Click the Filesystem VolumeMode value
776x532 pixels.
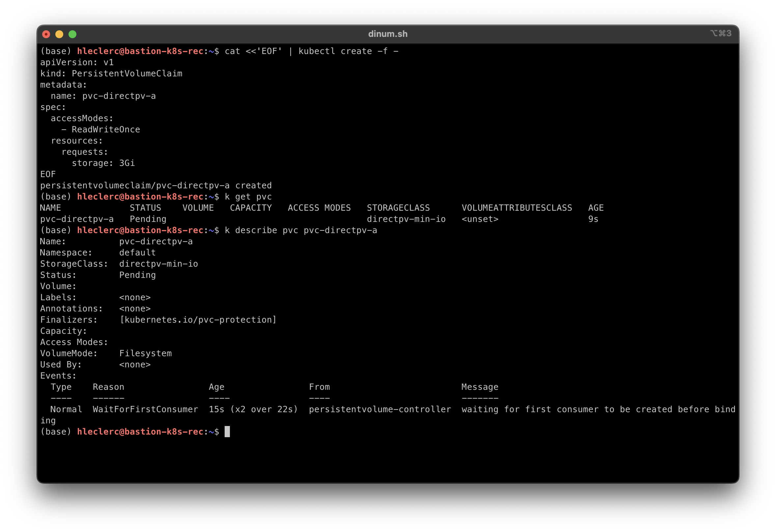coord(146,353)
